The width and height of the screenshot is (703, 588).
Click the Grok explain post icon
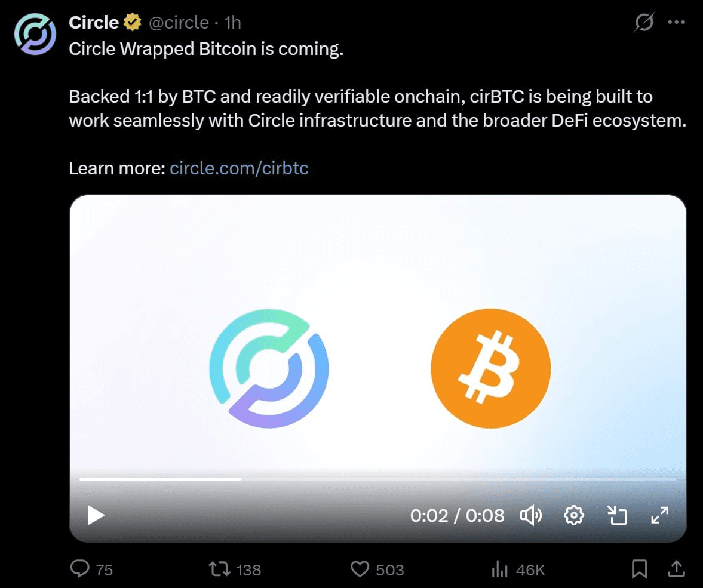tap(644, 22)
